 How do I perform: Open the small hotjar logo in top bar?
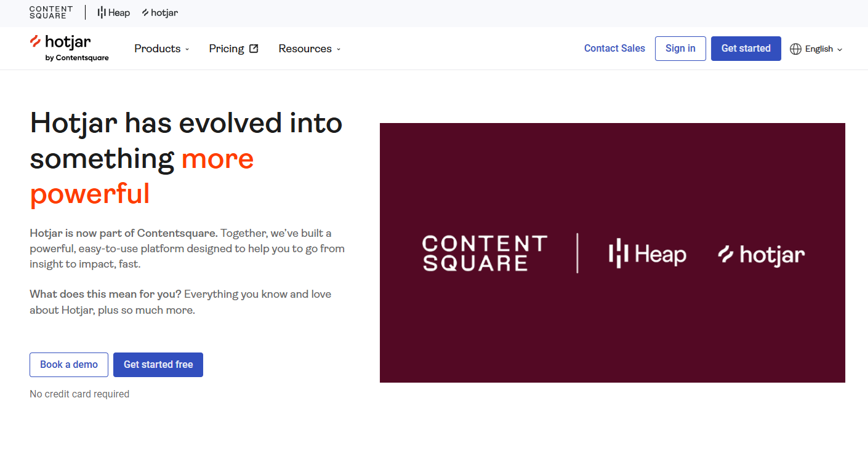(160, 12)
